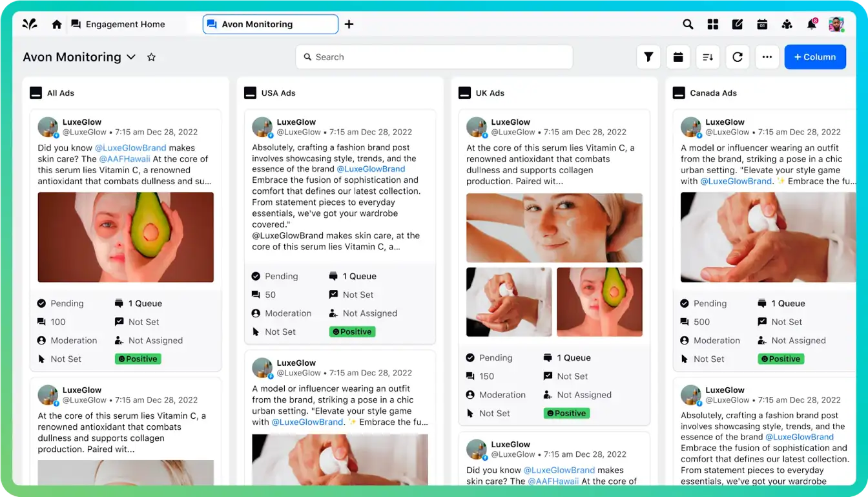Click the All Ads column header icon
Screen dimensions: 868x497
(x=36, y=93)
